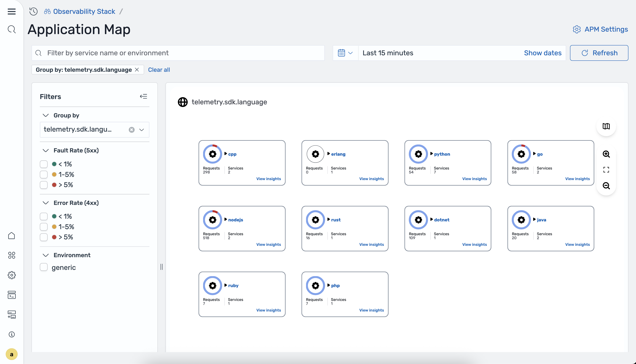The height and width of the screenshot is (364, 636).
Task: Enable the generic environment checkbox
Action: [44, 267]
